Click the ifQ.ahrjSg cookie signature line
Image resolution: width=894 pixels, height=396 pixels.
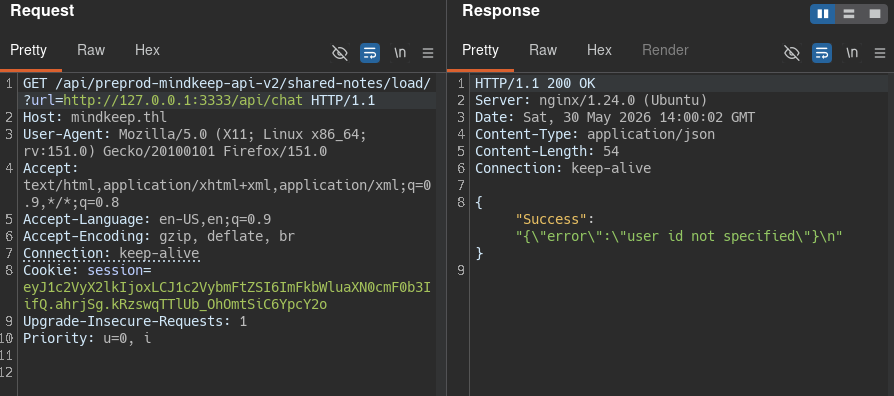pyautogui.click(x=175, y=304)
